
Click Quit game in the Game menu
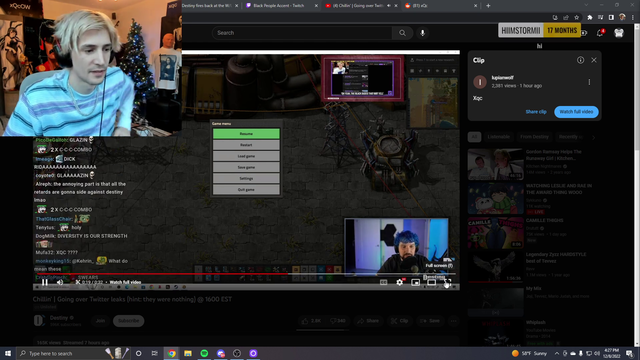(x=246, y=189)
